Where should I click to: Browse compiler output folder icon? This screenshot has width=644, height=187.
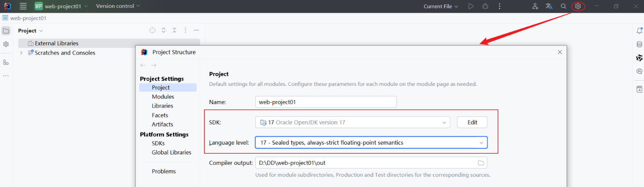coord(481,163)
